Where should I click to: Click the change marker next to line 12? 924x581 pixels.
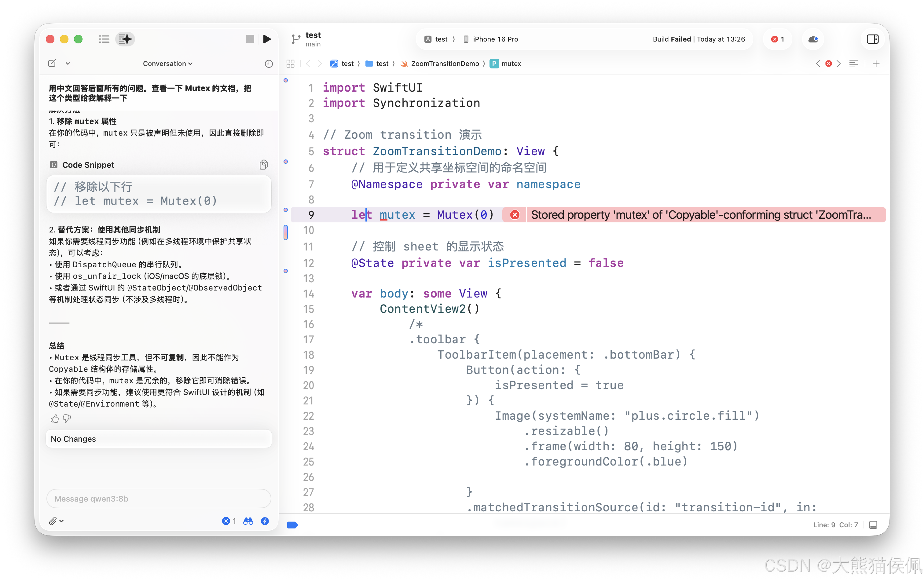285,271
